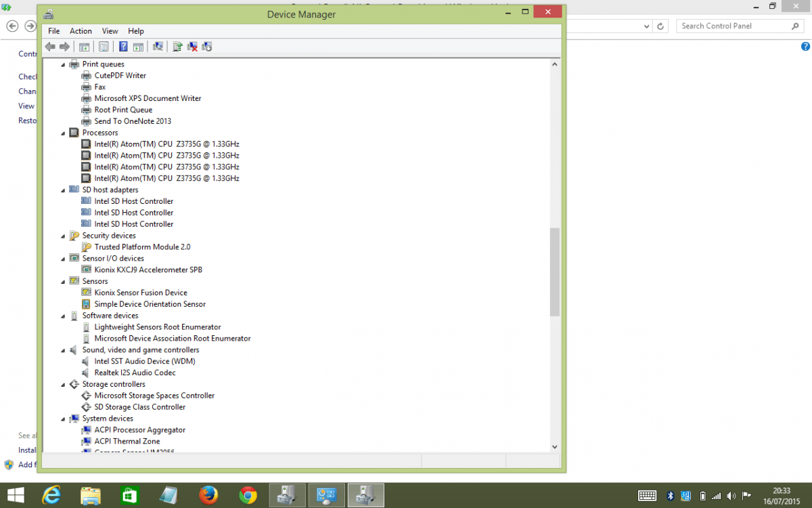This screenshot has width=812, height=508.
Task: Collapse the Software devices category
Action: point(64,316)
